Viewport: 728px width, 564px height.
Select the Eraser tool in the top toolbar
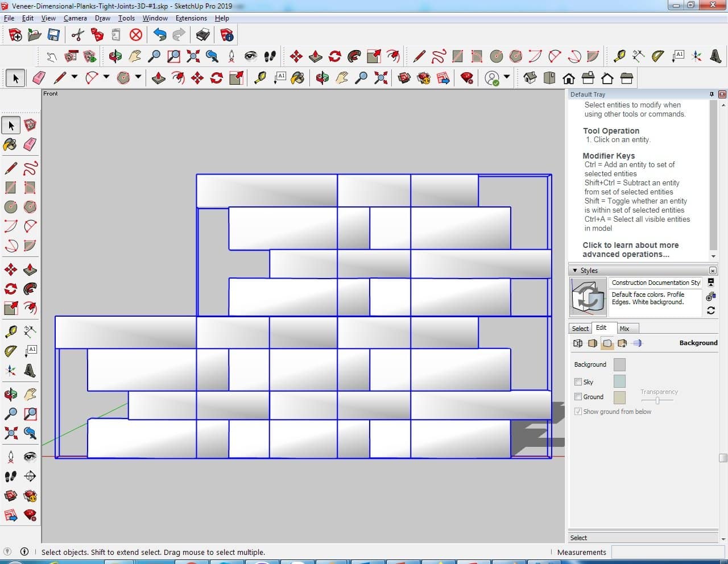pos(39,78)
